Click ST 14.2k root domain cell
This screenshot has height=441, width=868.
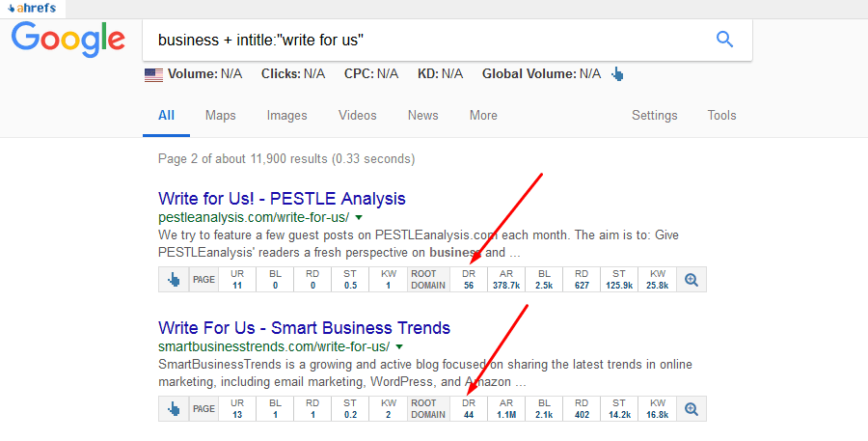[619, 409]
